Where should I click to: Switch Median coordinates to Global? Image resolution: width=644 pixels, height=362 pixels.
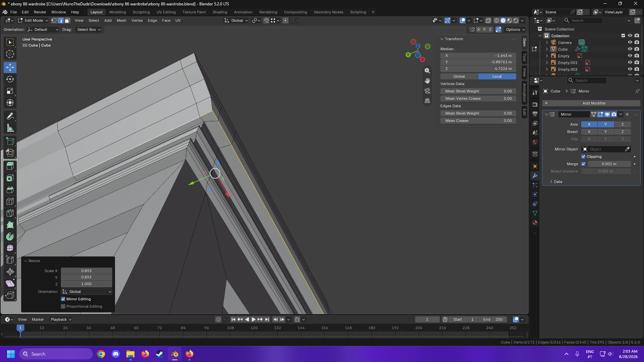coord(459,76)
